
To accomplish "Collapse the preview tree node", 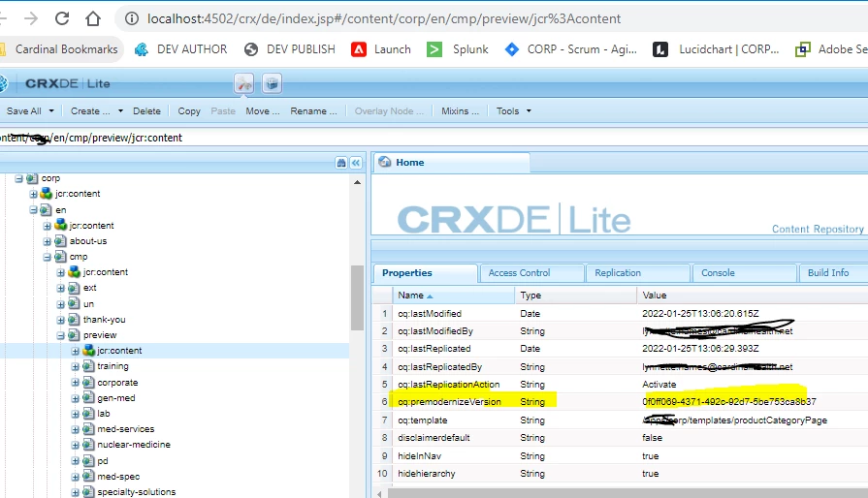I will [61, 335].
